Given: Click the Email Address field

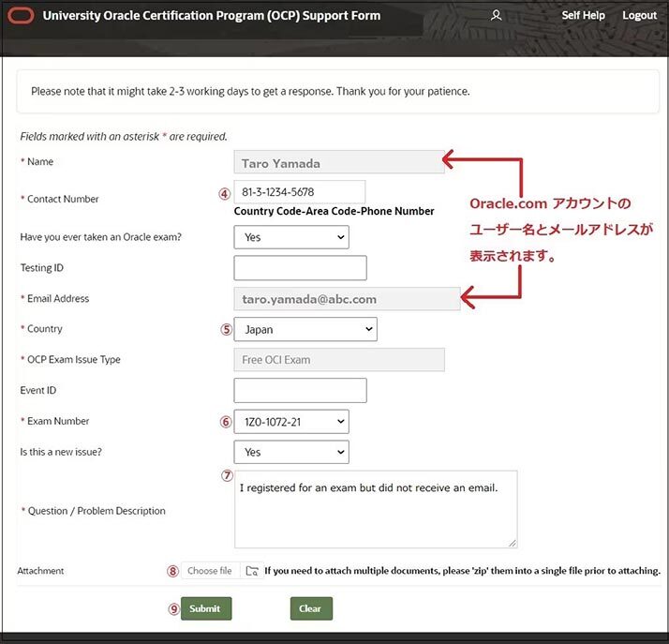Looking at the screenshot, I should [x=347, y=299].
